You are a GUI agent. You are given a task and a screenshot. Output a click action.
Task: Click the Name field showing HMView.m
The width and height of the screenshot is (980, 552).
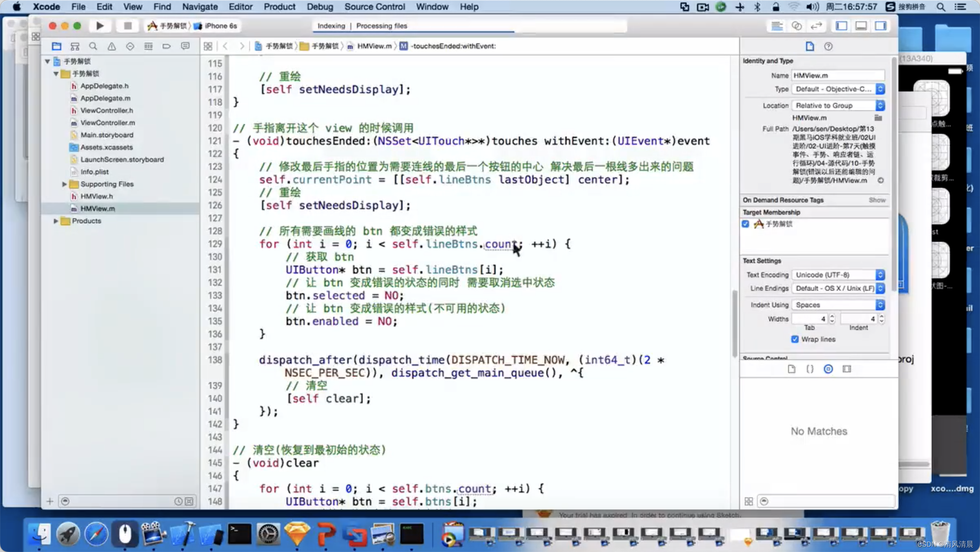837,76
